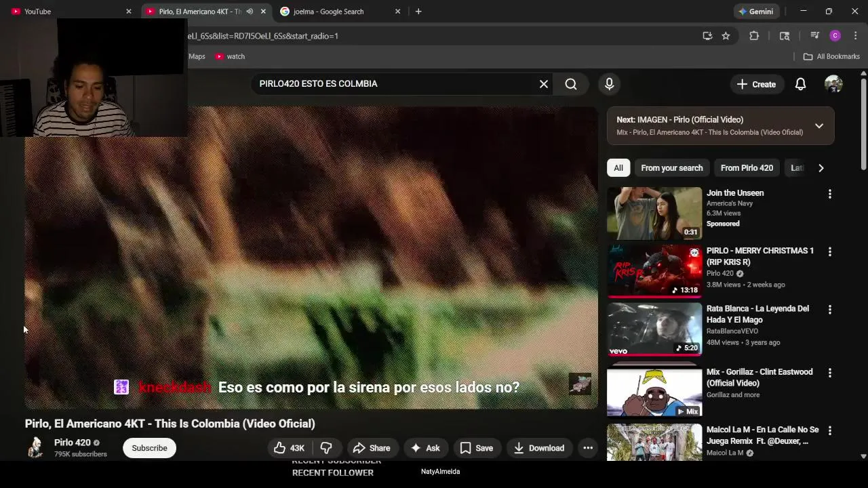The height and width of the screenshot is (488, 868).
Task: Open Gemini in Chrome
Action: pos(756,12)
